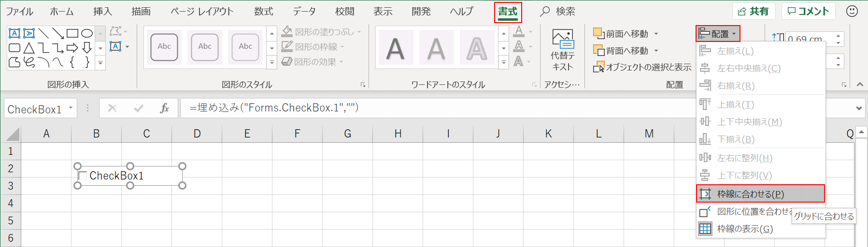The width and height of the screenshot is (868, 247).
Task: Click the formula bar cancel X icon
Action: [x=112, y=108]
